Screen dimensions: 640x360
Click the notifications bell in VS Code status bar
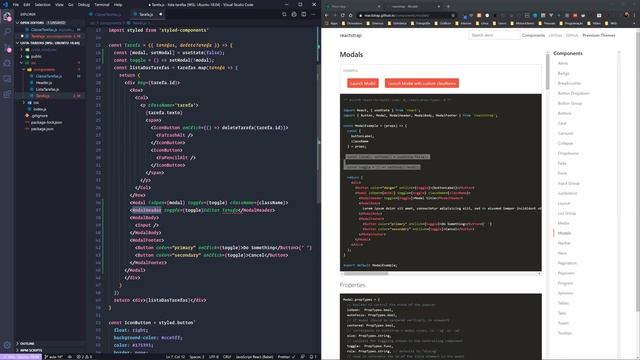click(313, 357)
